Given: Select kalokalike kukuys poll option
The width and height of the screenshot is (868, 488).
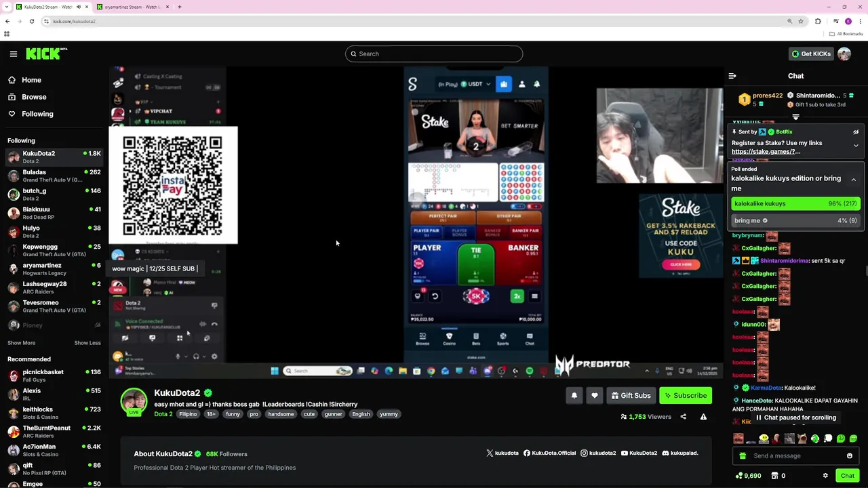Looking at the screenshot, I should coord(795,203).
